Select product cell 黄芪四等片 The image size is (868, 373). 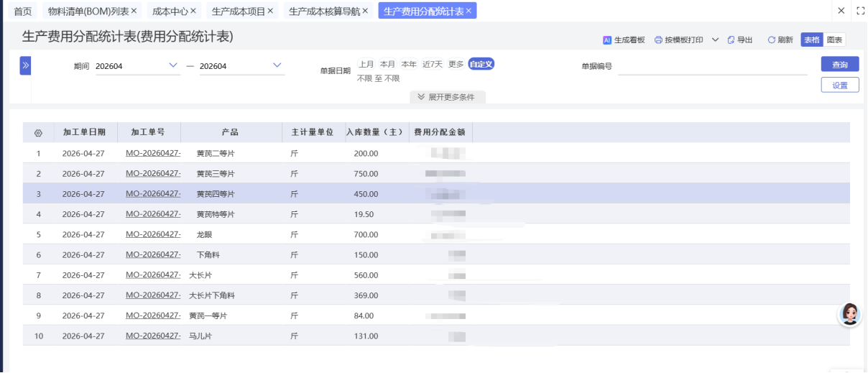pos(216,194)
